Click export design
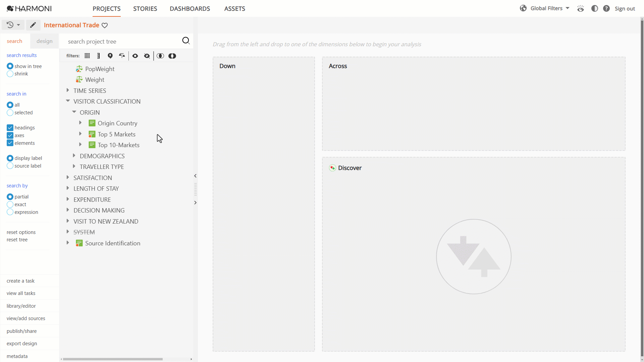Image resolution: width=644 pixels, height=362 pixels. 22,344
